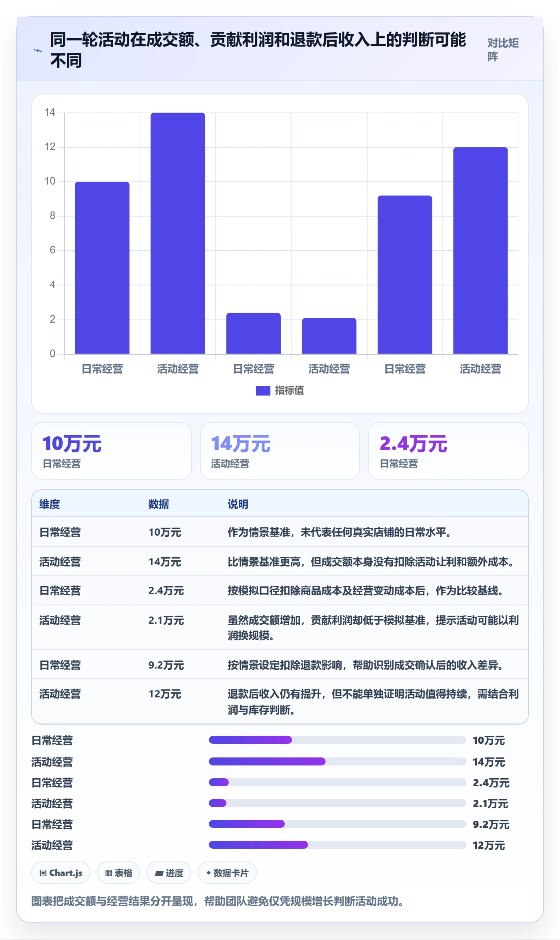Click the 指标值 legend label

click(x=289, y=390)
